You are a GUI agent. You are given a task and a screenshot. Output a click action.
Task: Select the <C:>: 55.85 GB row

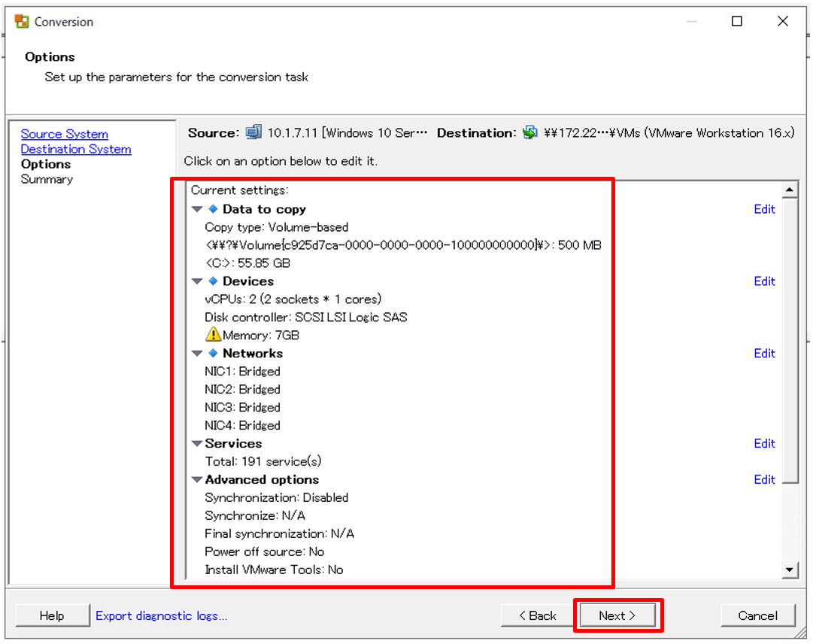(248, 263)
